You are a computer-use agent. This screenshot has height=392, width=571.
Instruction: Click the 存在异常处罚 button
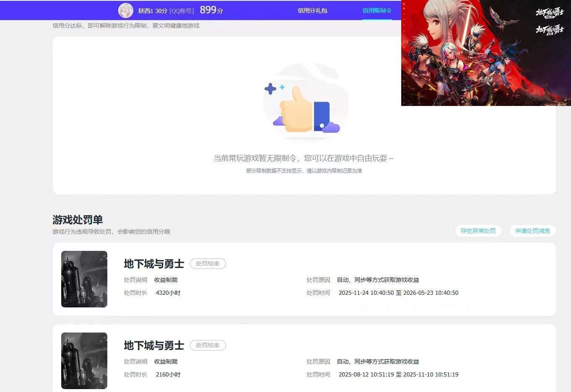(478, 231)
